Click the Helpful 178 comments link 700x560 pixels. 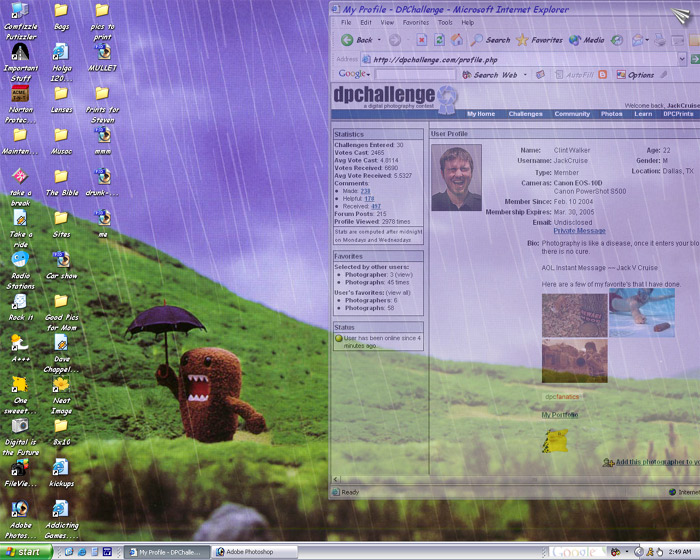[x=369, y=199]
